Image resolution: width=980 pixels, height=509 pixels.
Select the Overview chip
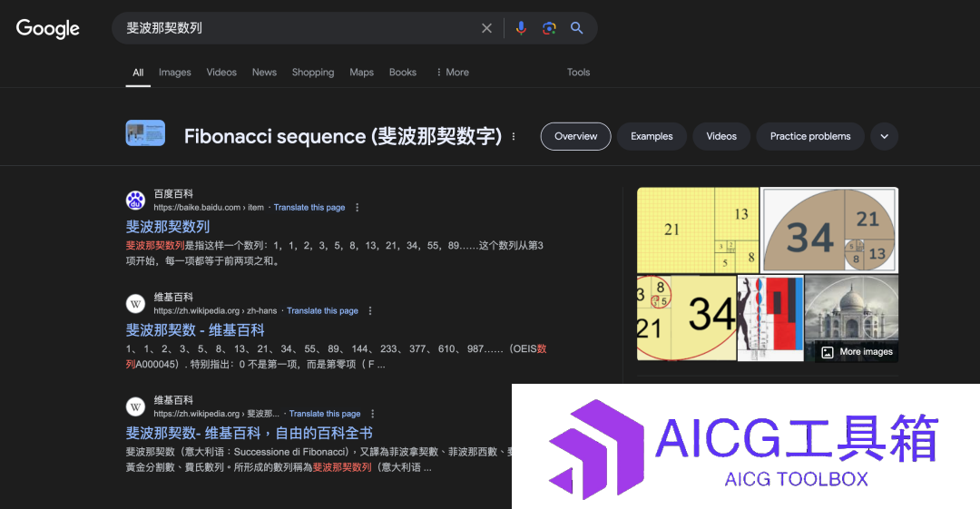575,136
